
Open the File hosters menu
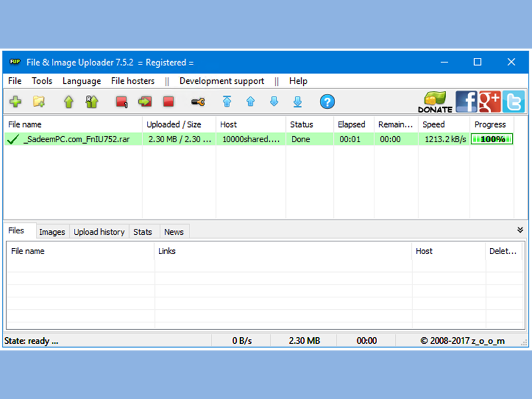(x=132, y=81)
